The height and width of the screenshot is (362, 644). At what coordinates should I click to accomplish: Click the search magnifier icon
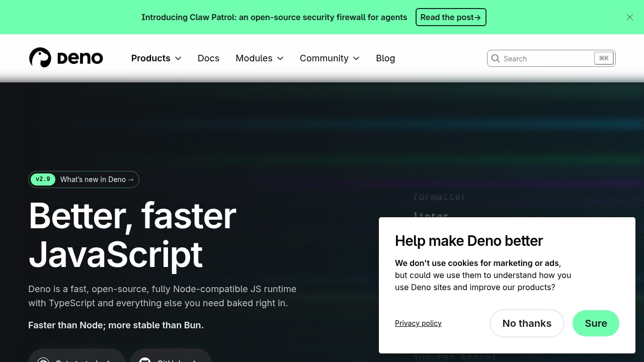click(x=496, y=58)
